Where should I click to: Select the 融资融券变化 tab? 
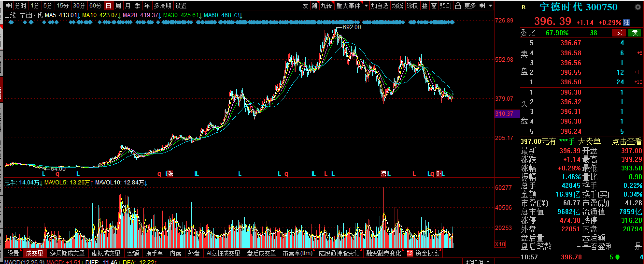(383, 253)
